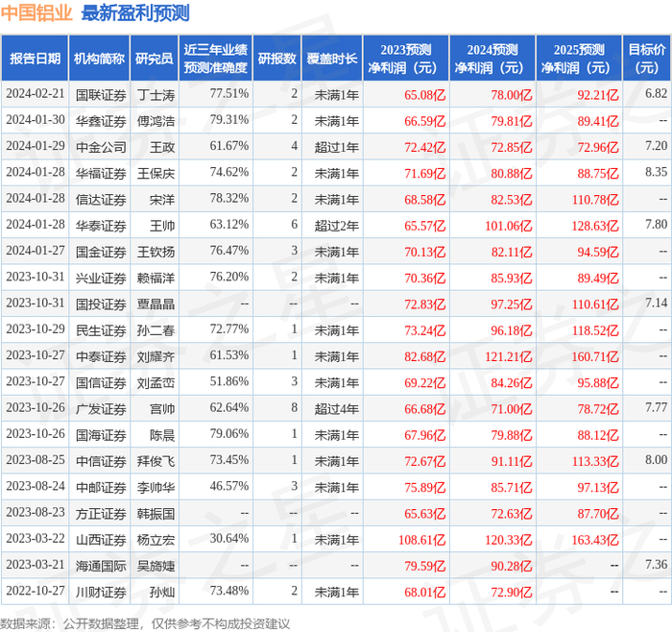Click accuracy value 76.20%
672x632 pixels.
pyautogui.click(x=228, y=277)
